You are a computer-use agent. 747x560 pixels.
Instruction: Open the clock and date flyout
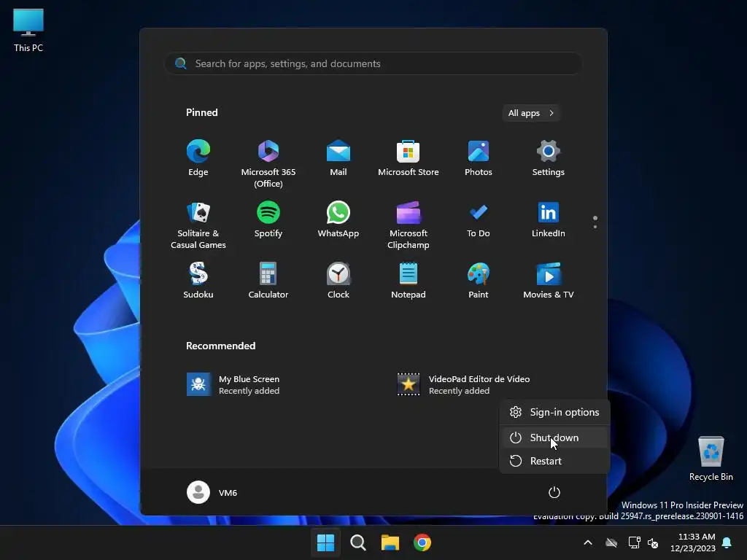(693, 542)
